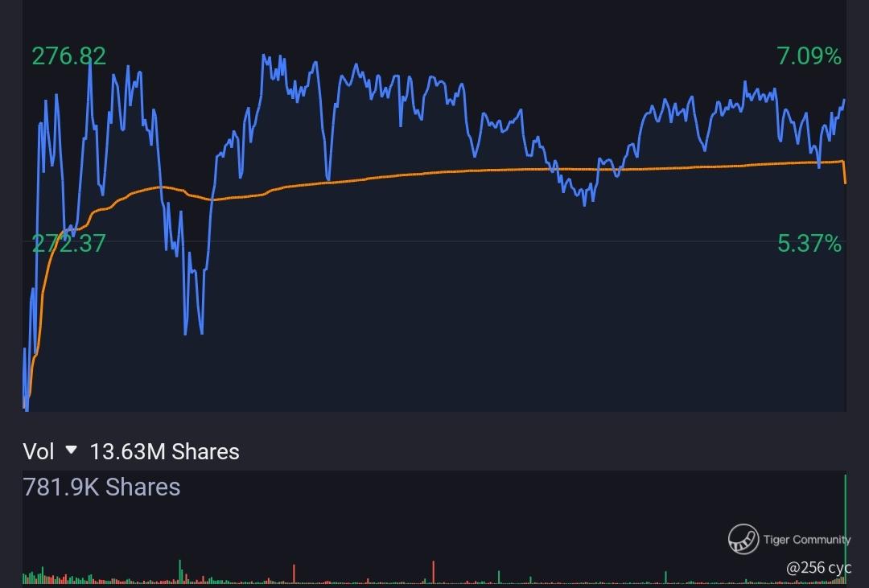Click the 5.37% percentage axis label
869x588 pixels.
(x=809, y=244)
